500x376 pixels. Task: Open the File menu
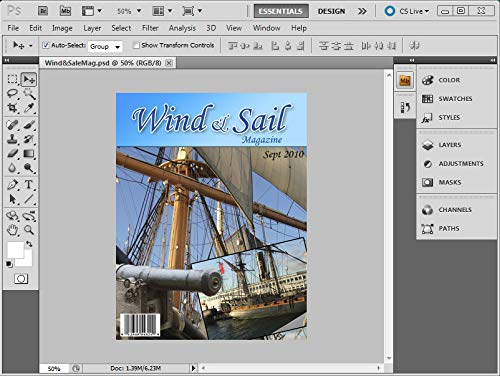[x=13, y=28]
